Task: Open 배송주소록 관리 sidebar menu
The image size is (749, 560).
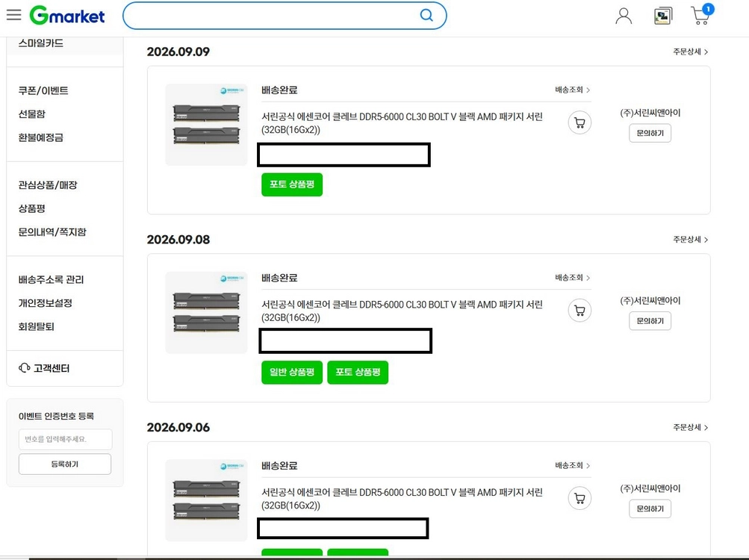Action: (51, 279)
